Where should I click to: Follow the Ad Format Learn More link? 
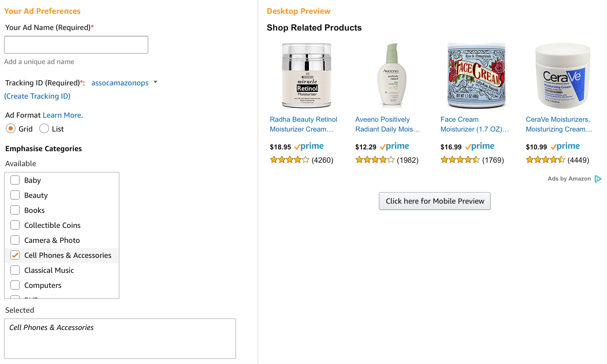click(62, 115)
